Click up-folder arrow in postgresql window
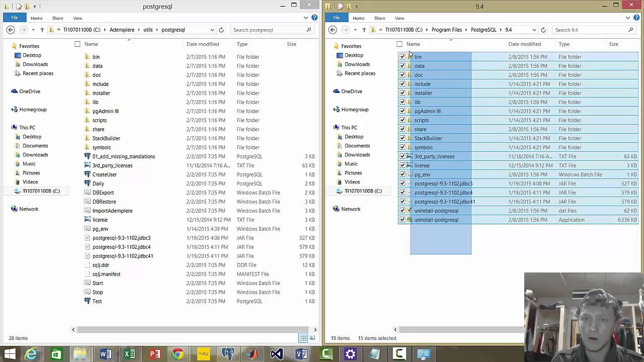The image size is (644, 362). point(42,30)
